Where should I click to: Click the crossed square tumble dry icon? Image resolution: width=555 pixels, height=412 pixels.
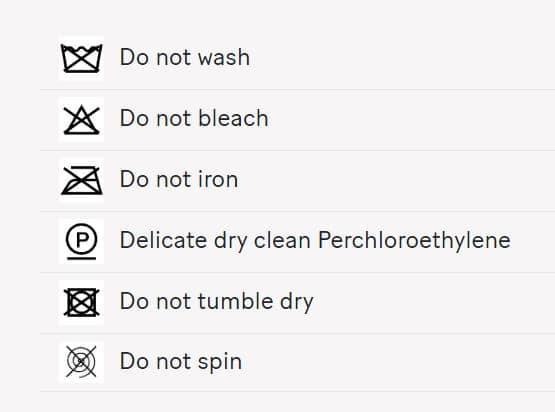(81, 302)
